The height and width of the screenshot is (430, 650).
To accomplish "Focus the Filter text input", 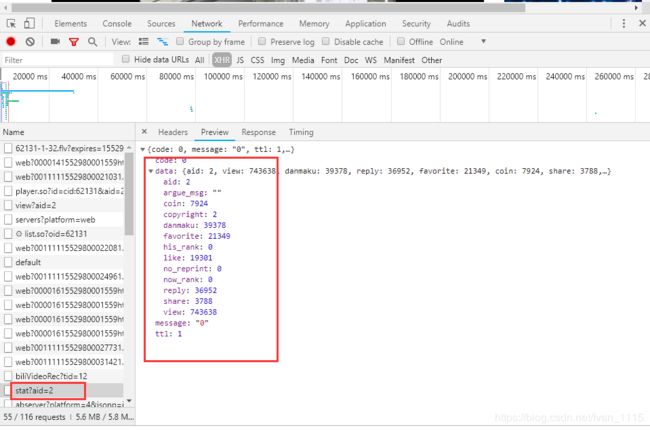I will (x=58, y=60).
